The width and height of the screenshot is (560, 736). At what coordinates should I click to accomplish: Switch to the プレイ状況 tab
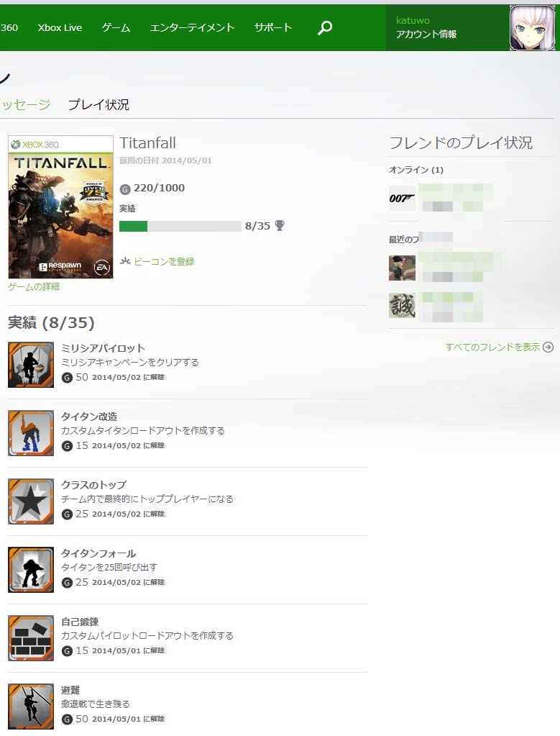98,104
